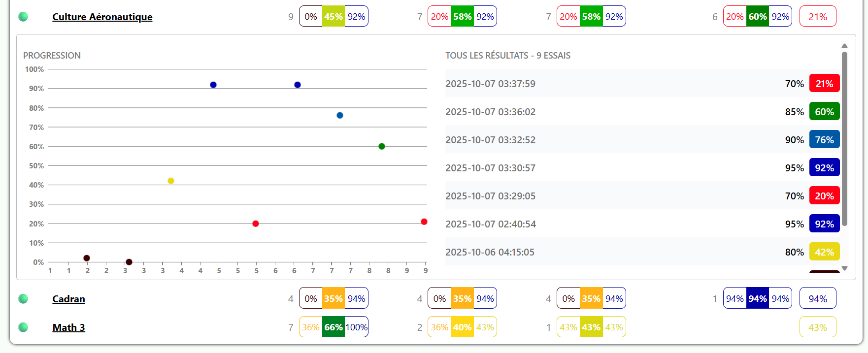The height and width of the screenshot is (353, 868).
Task: Expand the Cadran test details
Action: point(68,299)
